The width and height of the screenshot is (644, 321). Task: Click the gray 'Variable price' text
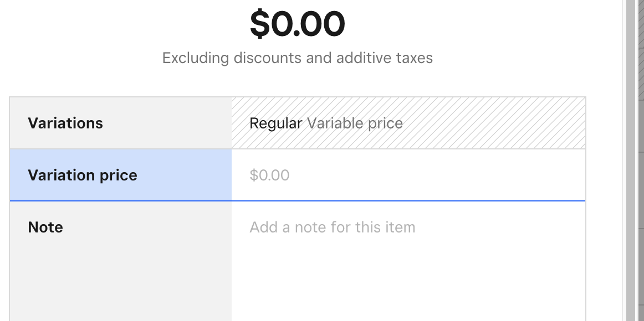pos(355,123)
